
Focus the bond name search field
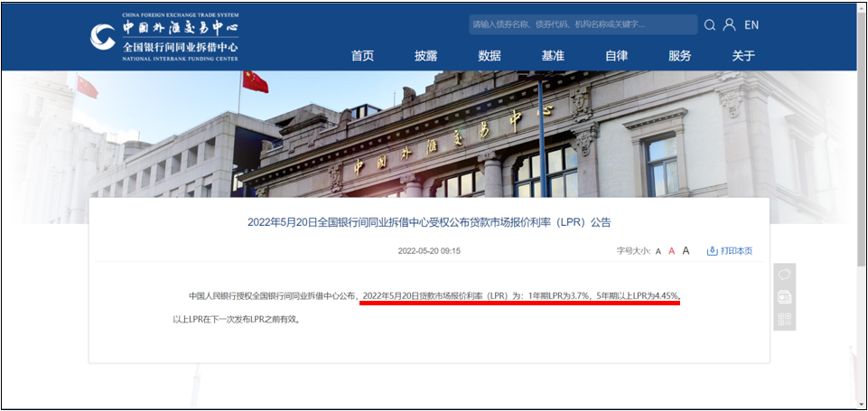(583, 24)
